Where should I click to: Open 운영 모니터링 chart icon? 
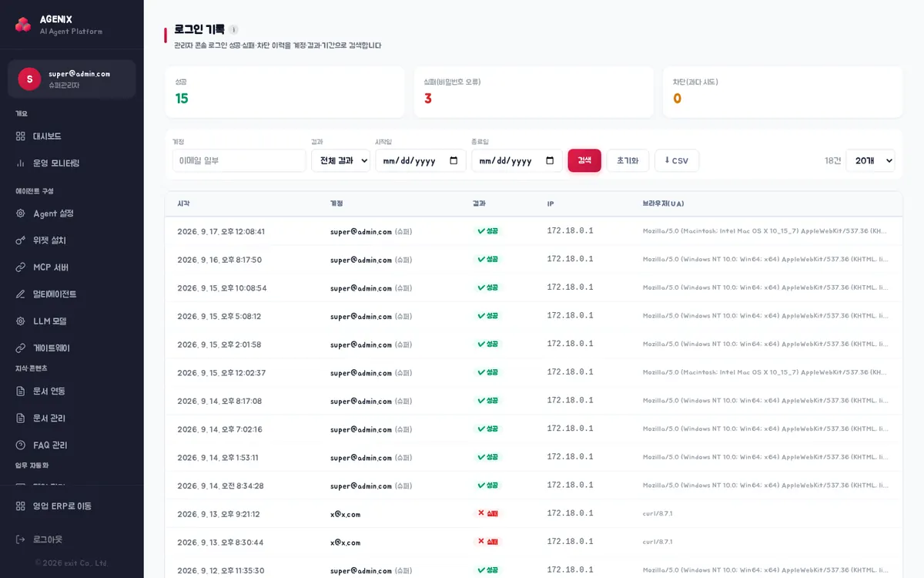pyautogui.click(x=21, y=163)
